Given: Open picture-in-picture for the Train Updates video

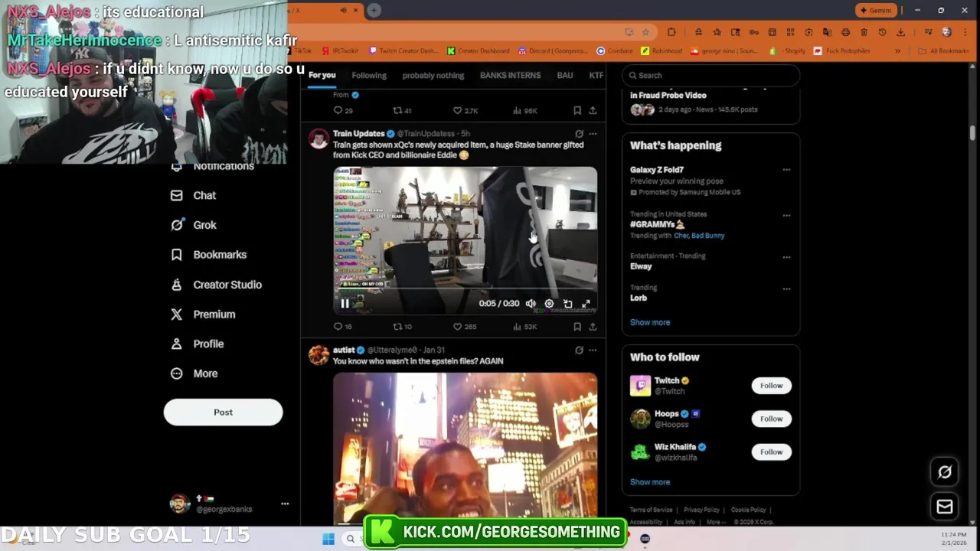Looking at the screenshot, I should pos(567,304).
